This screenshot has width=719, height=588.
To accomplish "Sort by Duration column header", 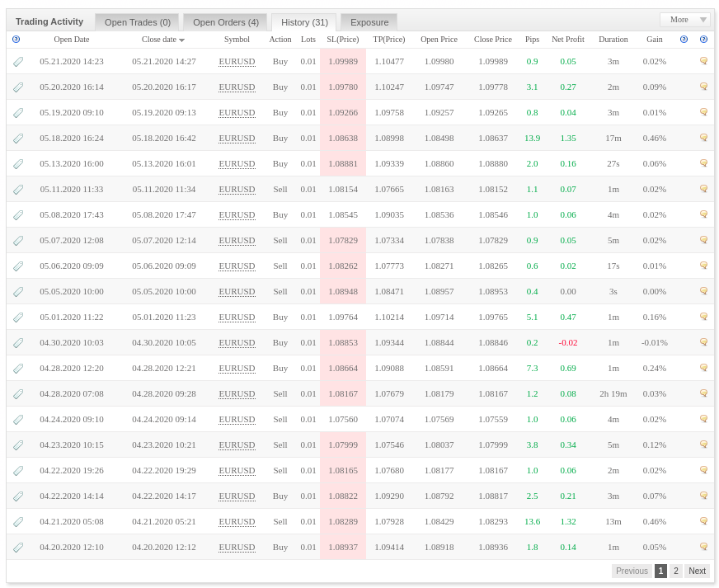I will pyautogui.click(x=613, y=40).
